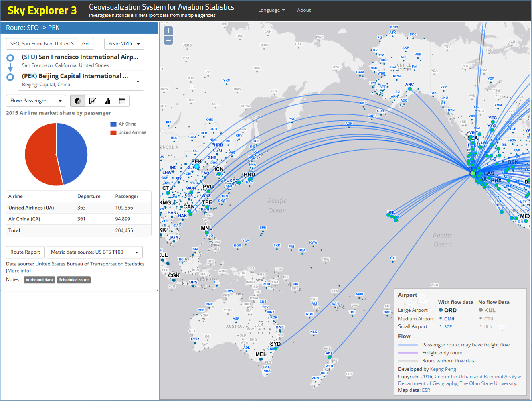
Task: Click the Go! button
Action: [x=86, y=44]
